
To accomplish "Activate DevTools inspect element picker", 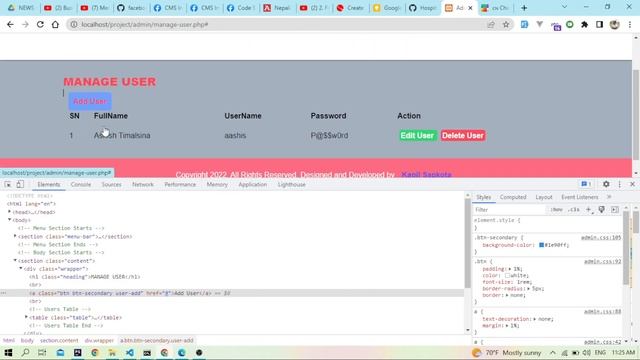I will pyautogui.click(x=8, y=184).
